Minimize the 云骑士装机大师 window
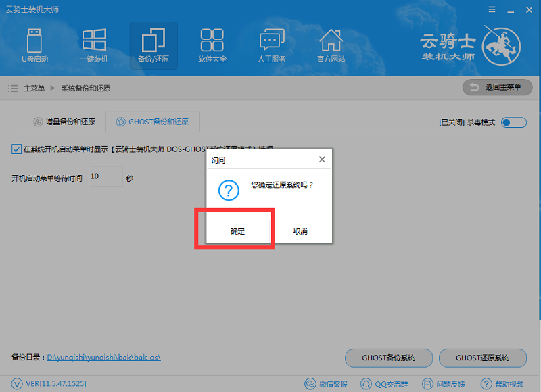Image resolution: width=541 pixels, height=392 pixels. click(x=511, y=10)
